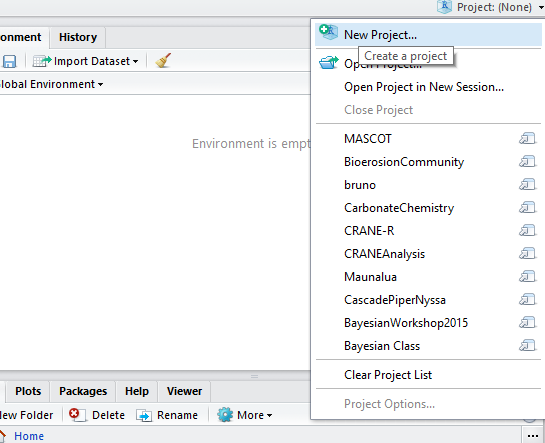Open bruno project in new session icon

[x=527, y=184]
